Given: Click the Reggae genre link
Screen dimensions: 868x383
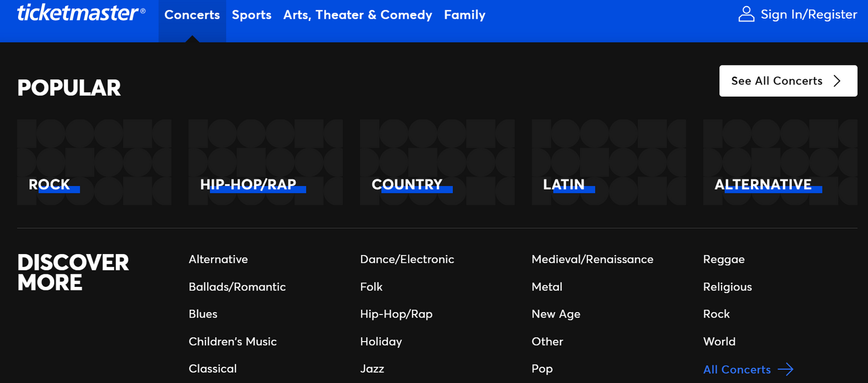Looking at the screenshot, I should tap(724, 259).
